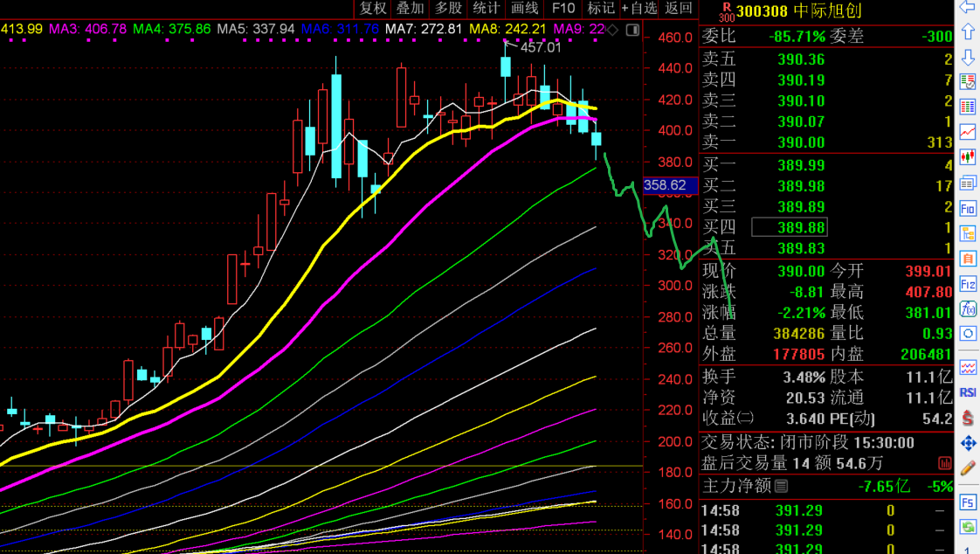Screen dimensions: 980x554
Task: Click the red R 300 badge icon
Action: [726, 12]
